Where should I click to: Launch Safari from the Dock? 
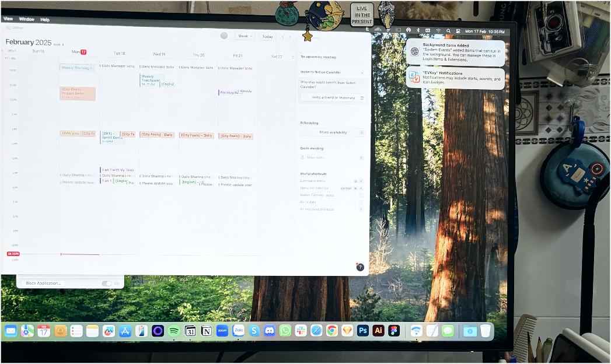[316, 331]
